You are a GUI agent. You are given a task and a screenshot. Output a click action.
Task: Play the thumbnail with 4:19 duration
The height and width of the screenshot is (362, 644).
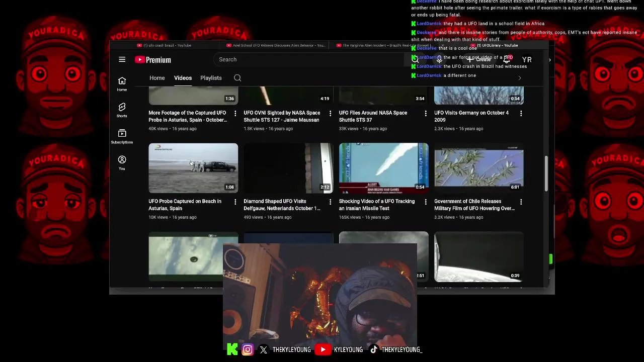(x=288, y=96)
